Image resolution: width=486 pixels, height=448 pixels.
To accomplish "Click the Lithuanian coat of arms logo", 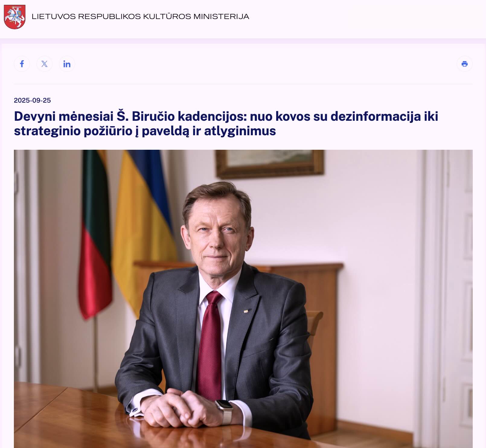I will (14, 17).
